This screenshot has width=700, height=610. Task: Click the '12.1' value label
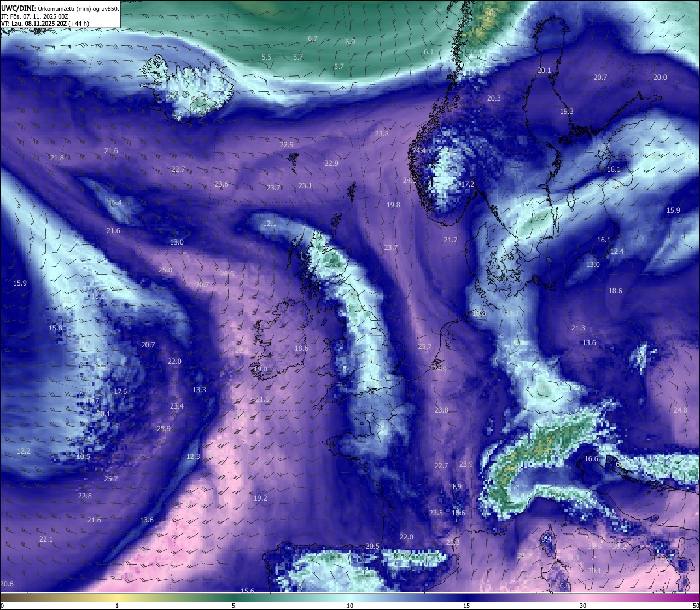(x=270, y=224)
